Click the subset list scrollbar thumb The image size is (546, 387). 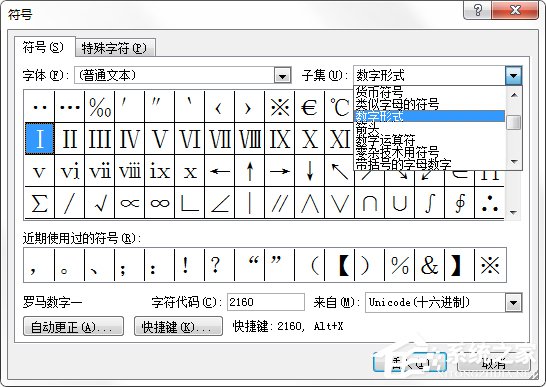point(514,122)
